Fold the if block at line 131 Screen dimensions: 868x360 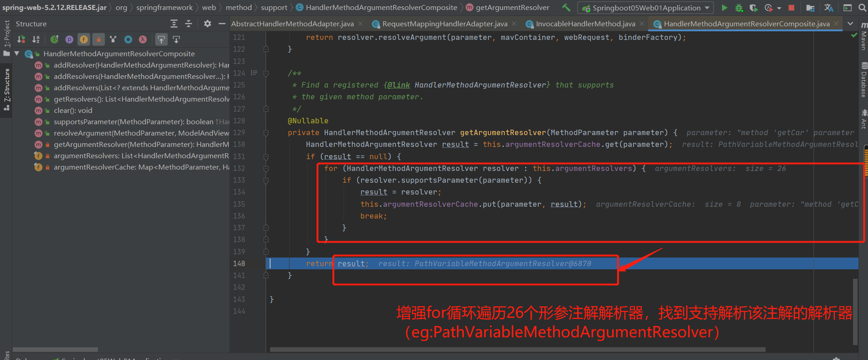pyautogui.click(x=266, y=156)
